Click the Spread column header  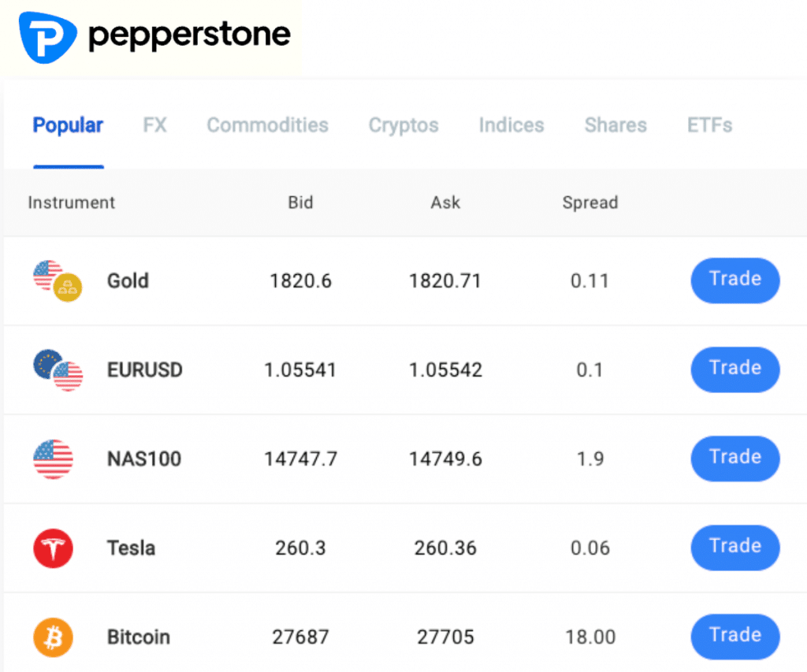[x=589, y=202]
